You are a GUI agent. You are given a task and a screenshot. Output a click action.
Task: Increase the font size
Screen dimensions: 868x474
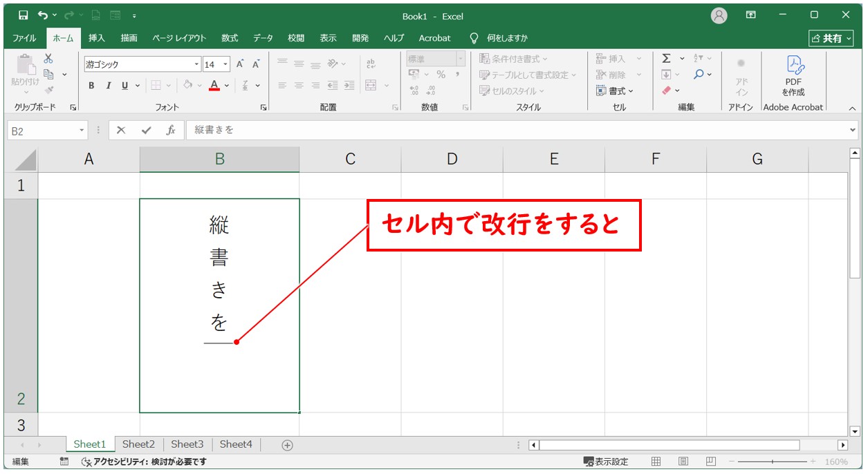coord(240,64)
